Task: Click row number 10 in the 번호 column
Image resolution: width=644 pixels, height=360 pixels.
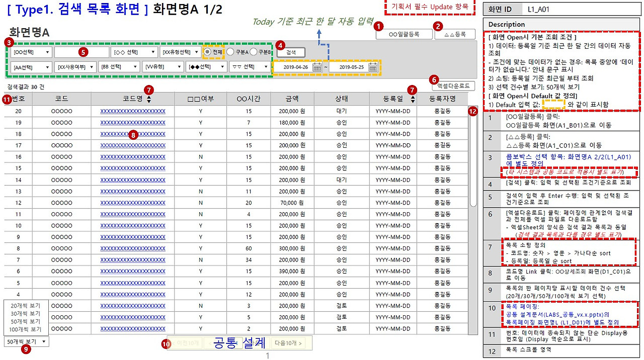Action: point(18,226)
